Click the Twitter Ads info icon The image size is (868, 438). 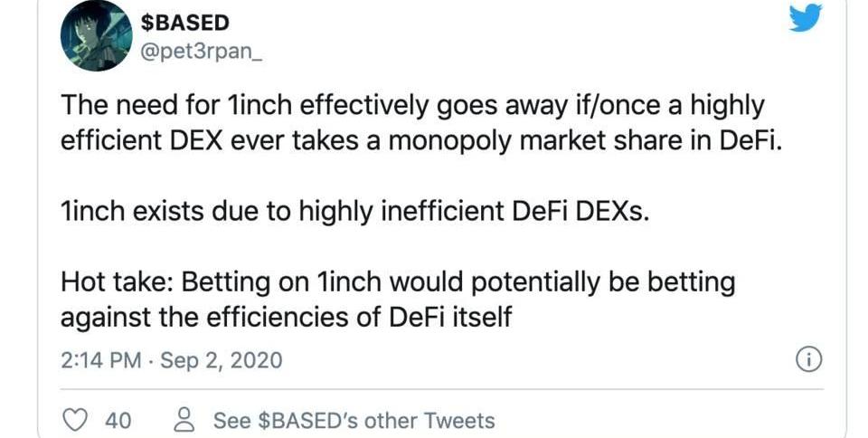[808, 360]
